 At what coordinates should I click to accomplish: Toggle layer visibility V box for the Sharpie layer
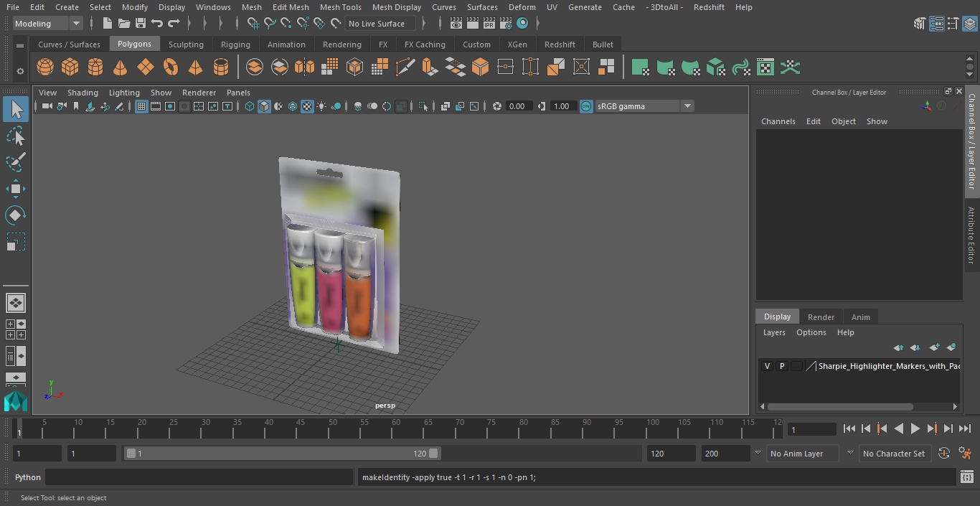tap(767, 366)
